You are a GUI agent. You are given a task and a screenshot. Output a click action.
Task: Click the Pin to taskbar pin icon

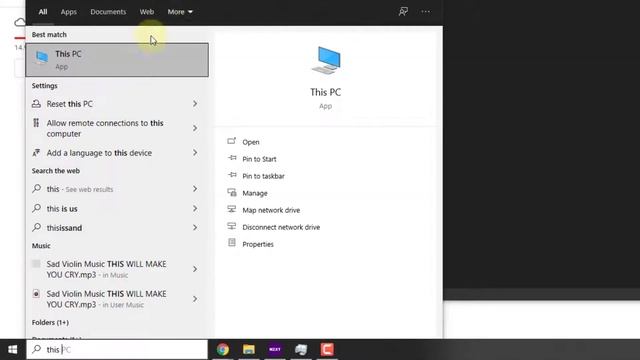click(x=232, y=175)
